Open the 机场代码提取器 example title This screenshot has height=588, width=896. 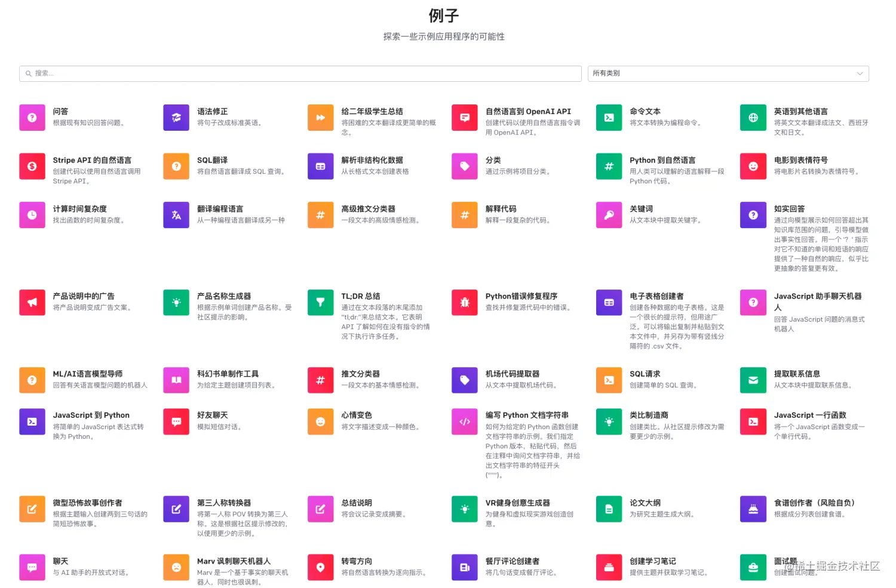(x=513, y=374)
